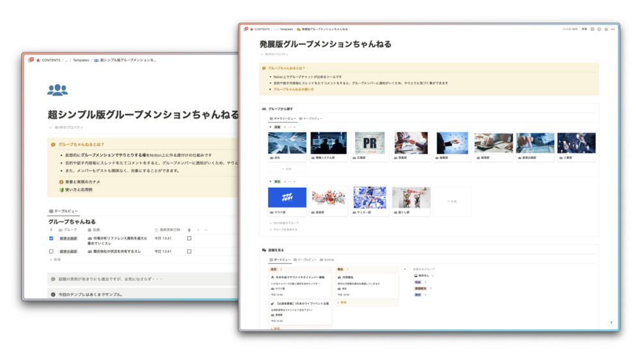This screenshot has width=644, height=362.
Task: Open the three-dot options in back table header
Action: (x=206, y=230)
